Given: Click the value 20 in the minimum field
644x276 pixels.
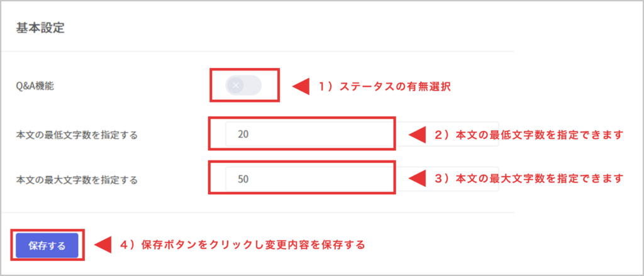Looking at the screenshot, I should point(244,134).
